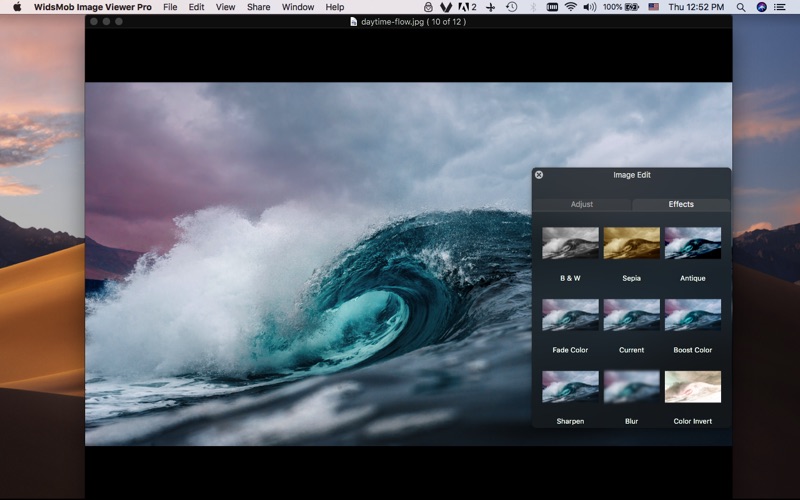Open the Apple menu
This screenshot has height=500, width=800.
[x=17, y=7]
